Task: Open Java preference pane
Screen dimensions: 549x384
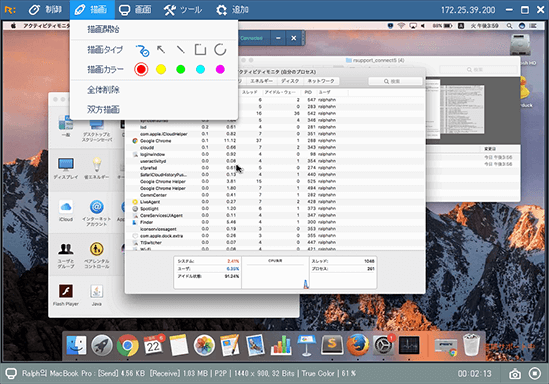Action: [97, 295]
